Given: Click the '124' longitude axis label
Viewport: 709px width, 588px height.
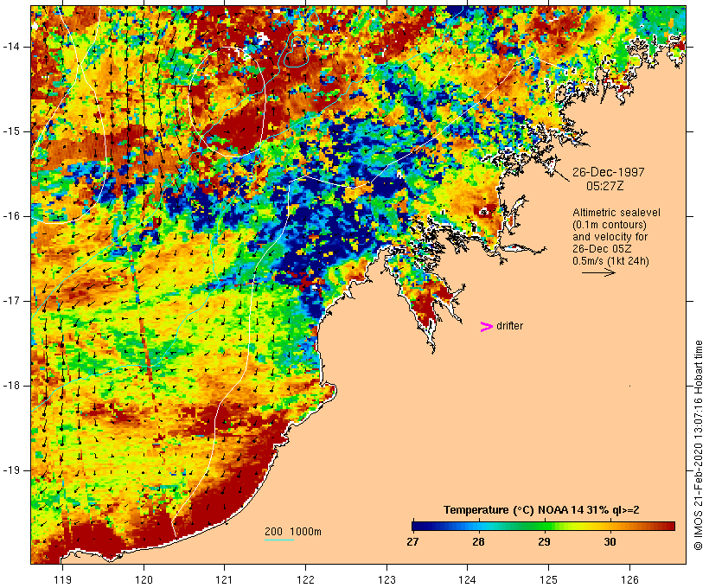Looking at the screenshot, I should [x=468, y=579].
